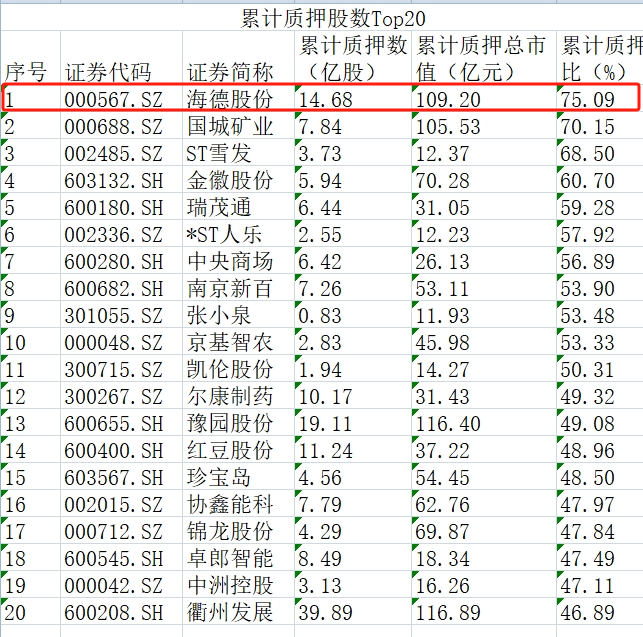The height and width of the screenshot is (637, 643).
Task: Select the ST雪发 cell
Action: click(238, 152)
